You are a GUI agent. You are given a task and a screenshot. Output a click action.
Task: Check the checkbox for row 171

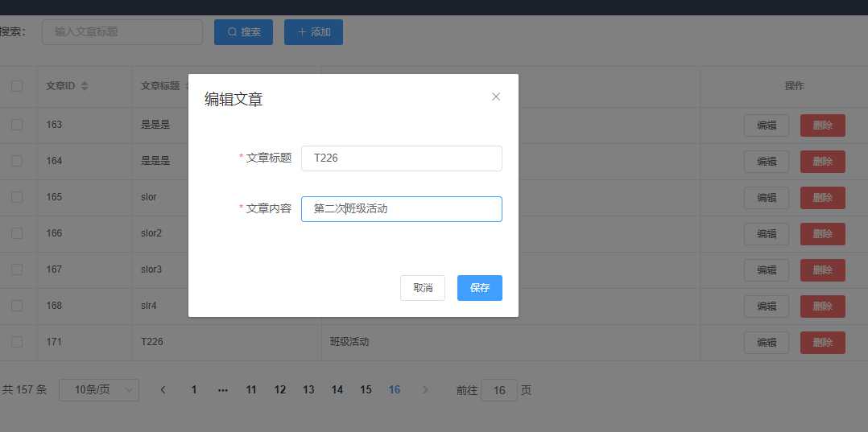coord(17,342)
